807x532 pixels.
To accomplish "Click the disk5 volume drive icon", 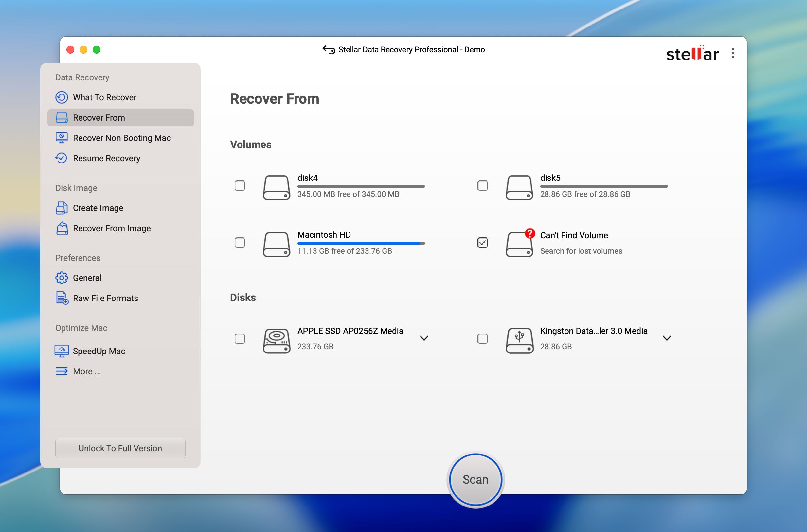I will coord(519,188).
